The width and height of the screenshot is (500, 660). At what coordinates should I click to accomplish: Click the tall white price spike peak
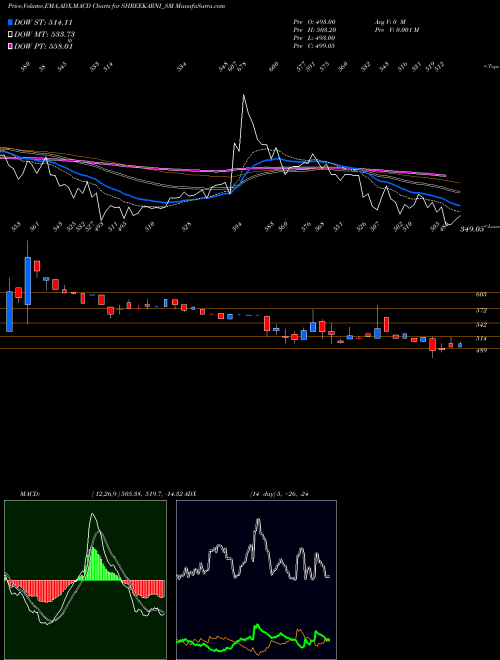244,96
